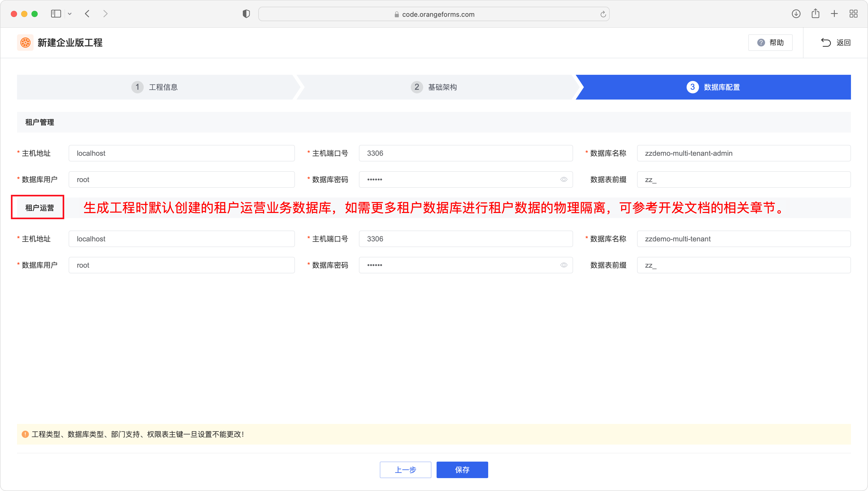Click 租户运营 数据库密码 password field
This screenshot has width=868, height=491.
(x=465, y=265)
